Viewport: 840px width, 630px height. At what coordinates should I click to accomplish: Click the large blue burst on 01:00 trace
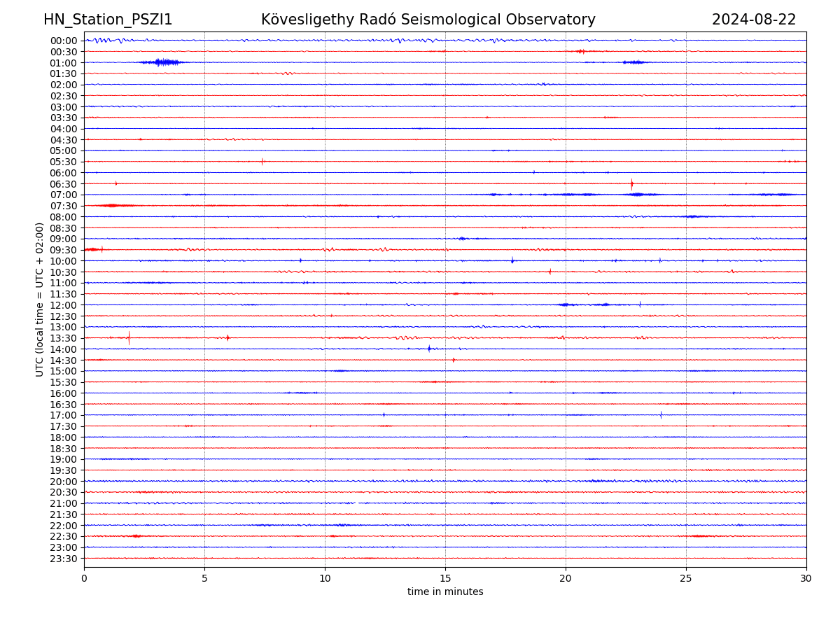coord(162,62)
